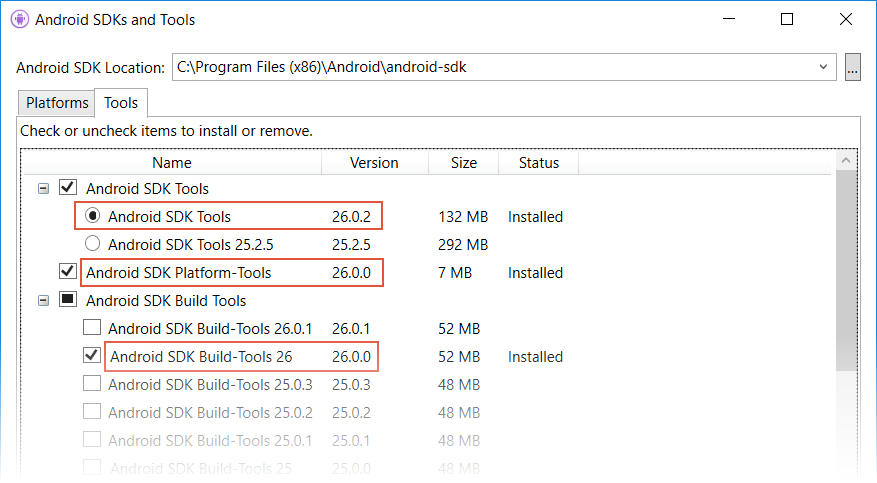Sort list by the Version column header
This screenshot has width=877, height=483.
click(x=374, y=163)
